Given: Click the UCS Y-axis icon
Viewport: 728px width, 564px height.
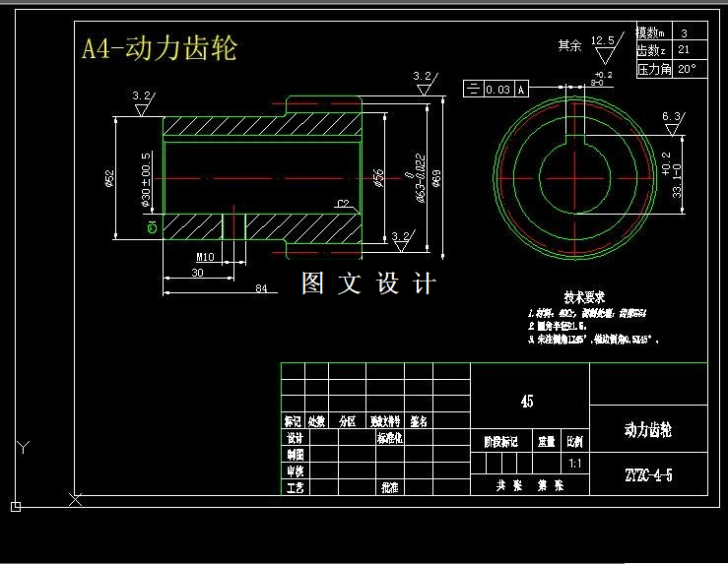Looking at the screenshot, I should click(x=23, y=447).
